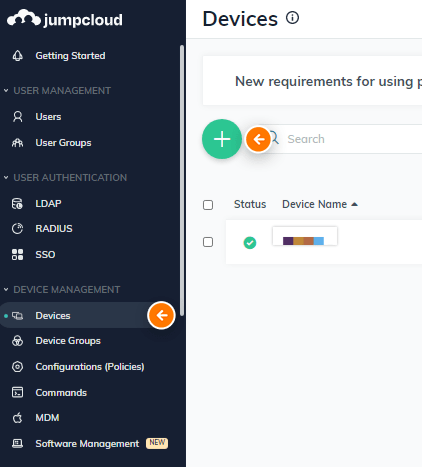Screen dimensions: 422x467
Task: Sort by Device Name column arrow
Action: pos(355,204)
